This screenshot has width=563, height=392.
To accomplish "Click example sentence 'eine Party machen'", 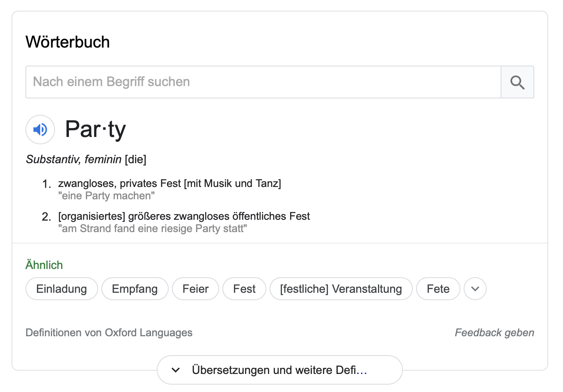I will tap(107, 196).
